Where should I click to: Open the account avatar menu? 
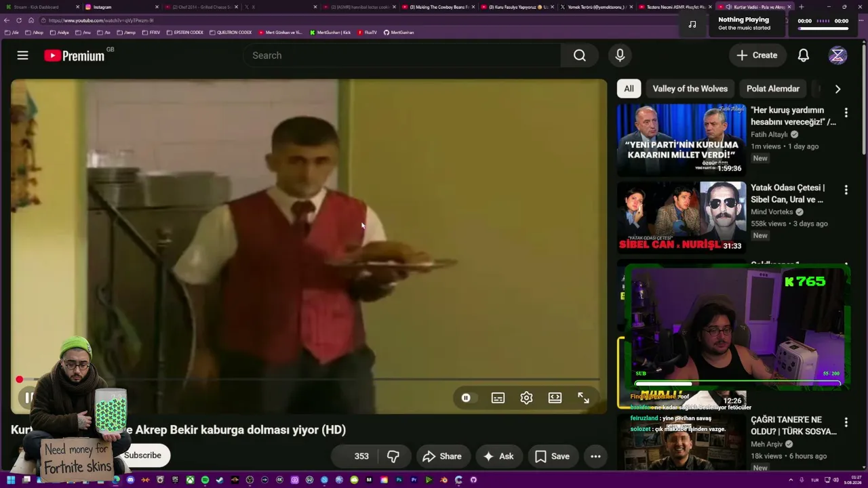[x=837, y=56]
